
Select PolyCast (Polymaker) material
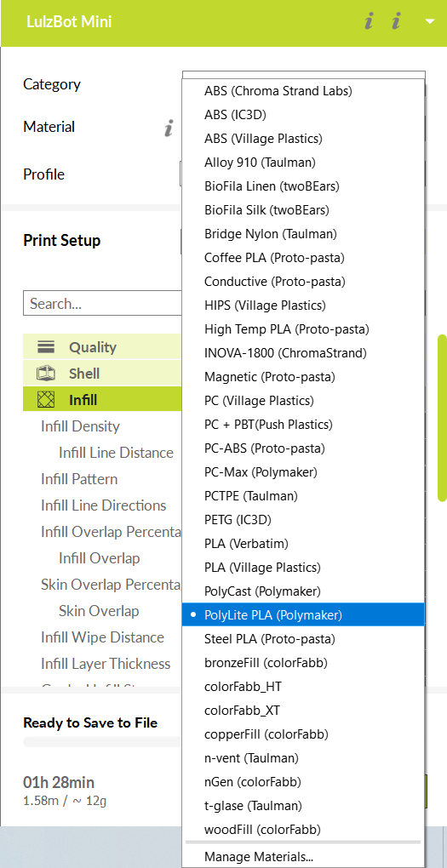coord(304,591)
